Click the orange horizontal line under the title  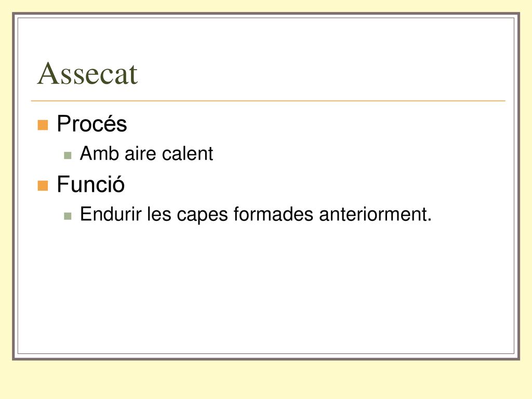pos(268,101)
